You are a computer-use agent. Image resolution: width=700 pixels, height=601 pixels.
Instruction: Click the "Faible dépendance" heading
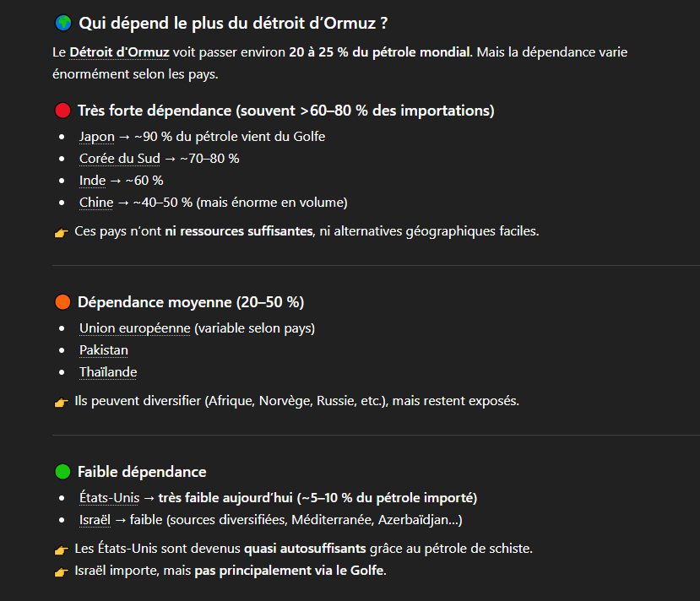coord(142,472)
